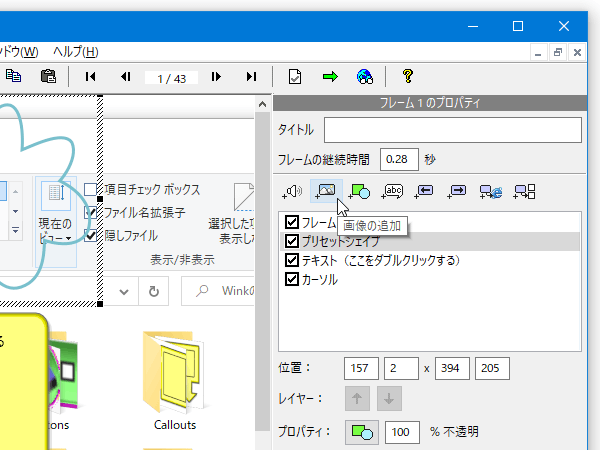Select the プリセットシェイプ list row
The image size is (600, 450).
(430, 241)
